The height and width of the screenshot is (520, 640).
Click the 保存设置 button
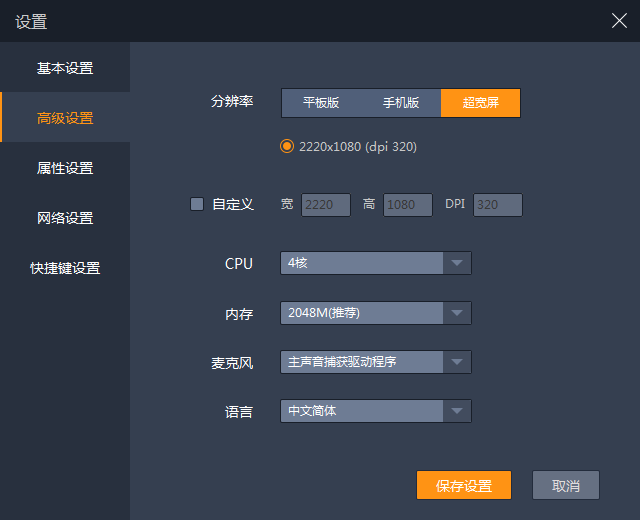pos(464,485)
